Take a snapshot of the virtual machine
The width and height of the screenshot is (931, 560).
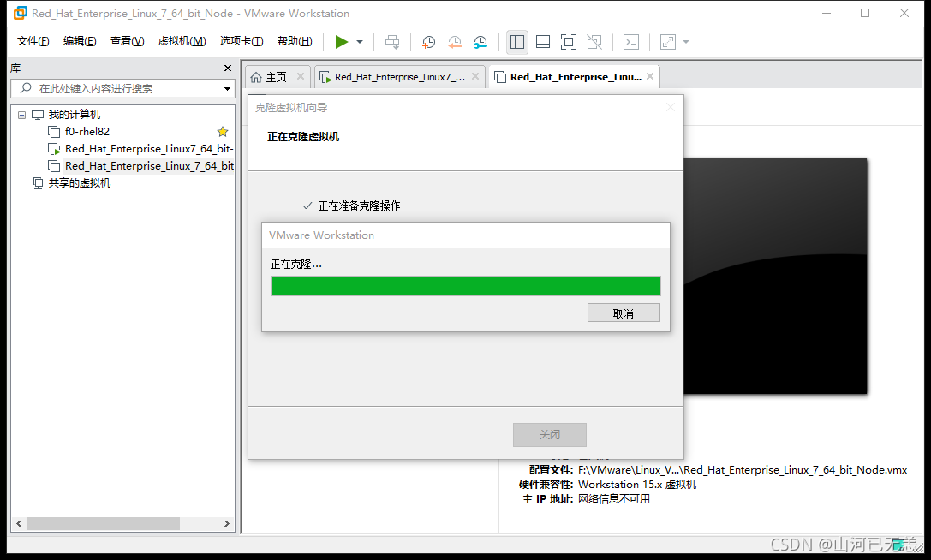tap(428, 42)
